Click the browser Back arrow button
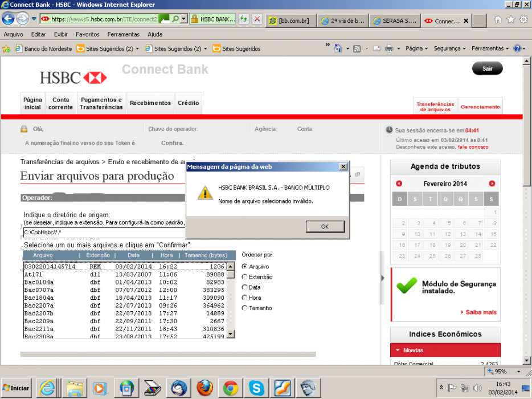The width and height of the screenshot is (532, 399). pyautogui.click(x=8, y=19)
